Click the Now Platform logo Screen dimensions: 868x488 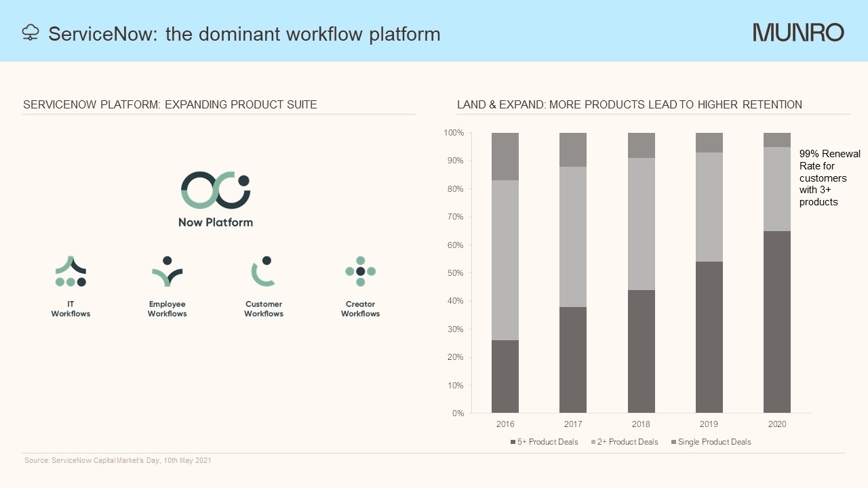(216, 190)
